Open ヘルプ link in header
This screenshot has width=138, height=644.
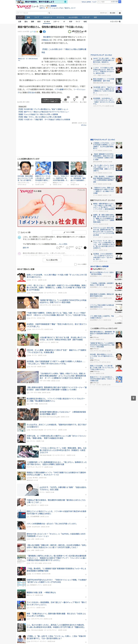(94, 2)
